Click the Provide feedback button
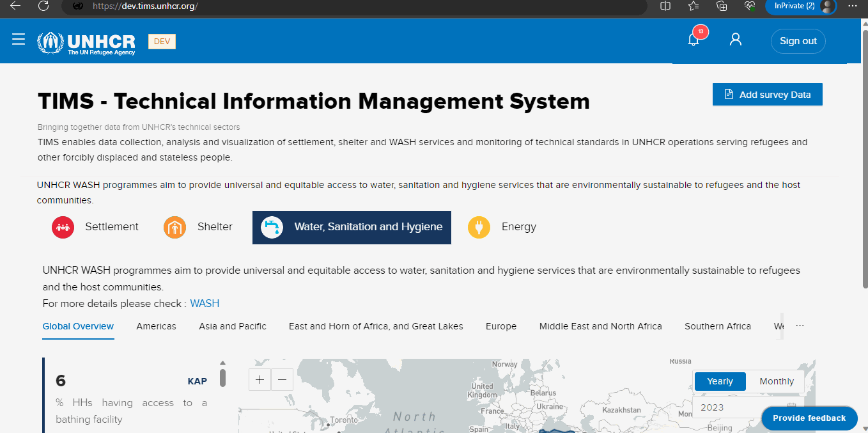The image size is (868, 433). (809, 418)
